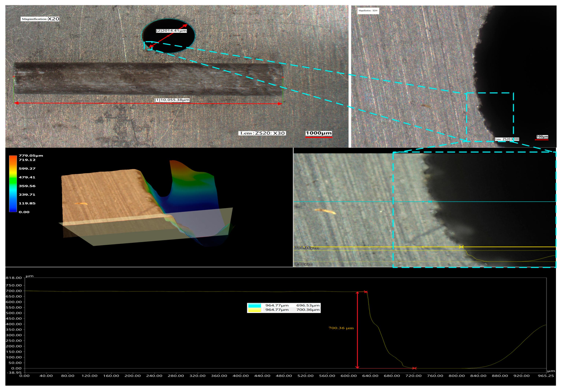Click the lower red X marker near 720 µm
563x392 pixels.
tap(414, 368)
